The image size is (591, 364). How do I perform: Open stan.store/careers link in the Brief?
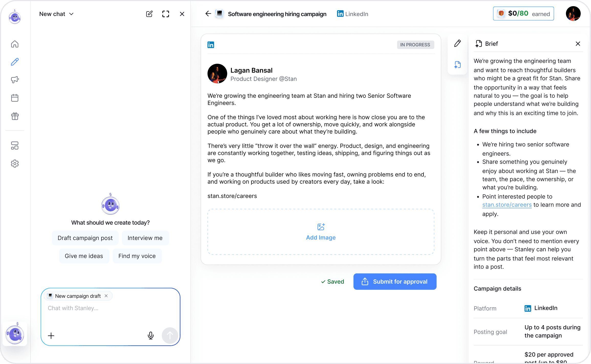[x=507, y=205]
